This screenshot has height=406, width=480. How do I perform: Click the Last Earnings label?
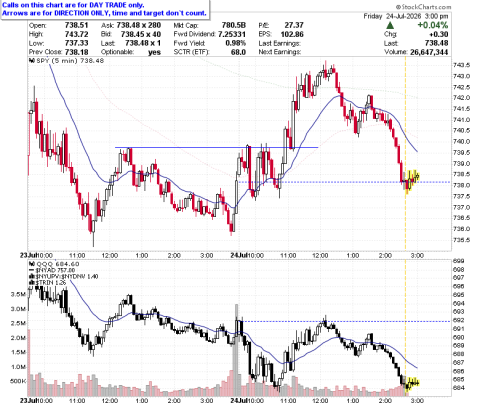279,43
